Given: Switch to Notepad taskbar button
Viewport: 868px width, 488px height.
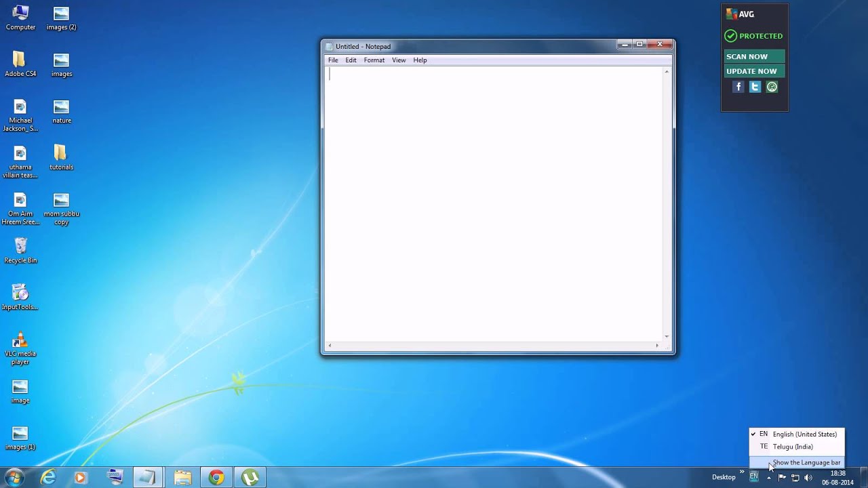Looking at the screenshot, I should point(149,478).
